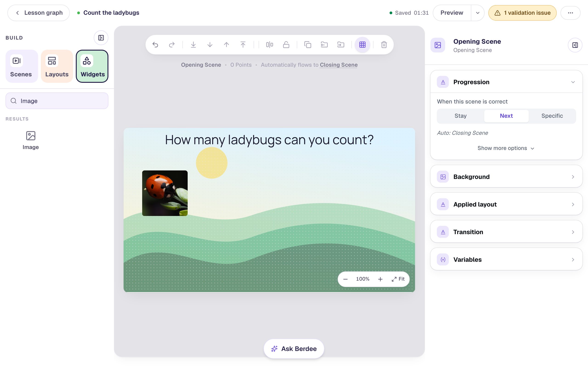588x368 pixels.
Task: Click the Image search field
Action: click(57, 101)
